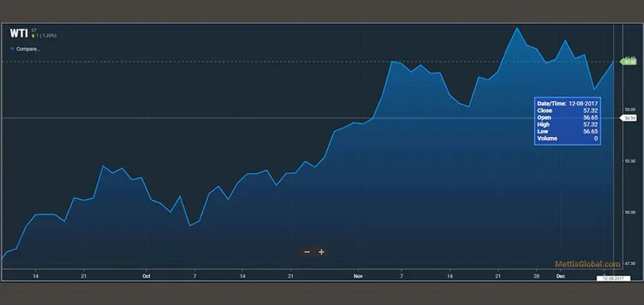The image size is (644, 305).
Task: Click the blue plus icon beside Compare
Action: (12, 49)
